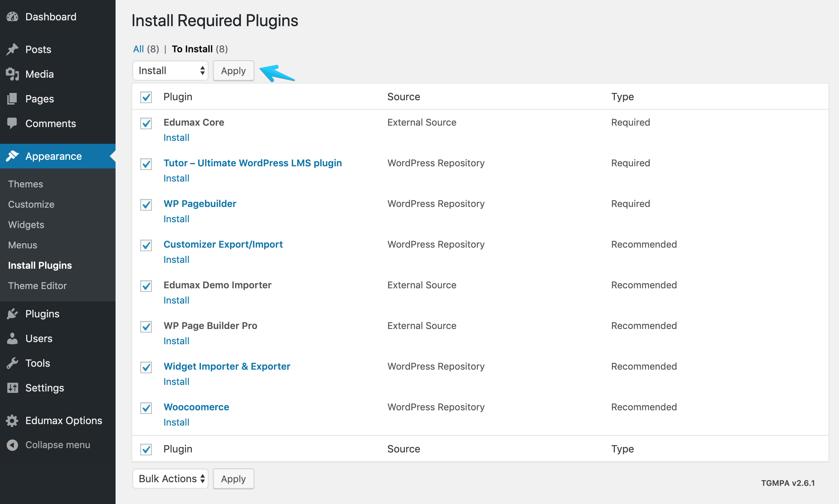Open Customizer Export/Import plugin link

coord(223,244)
